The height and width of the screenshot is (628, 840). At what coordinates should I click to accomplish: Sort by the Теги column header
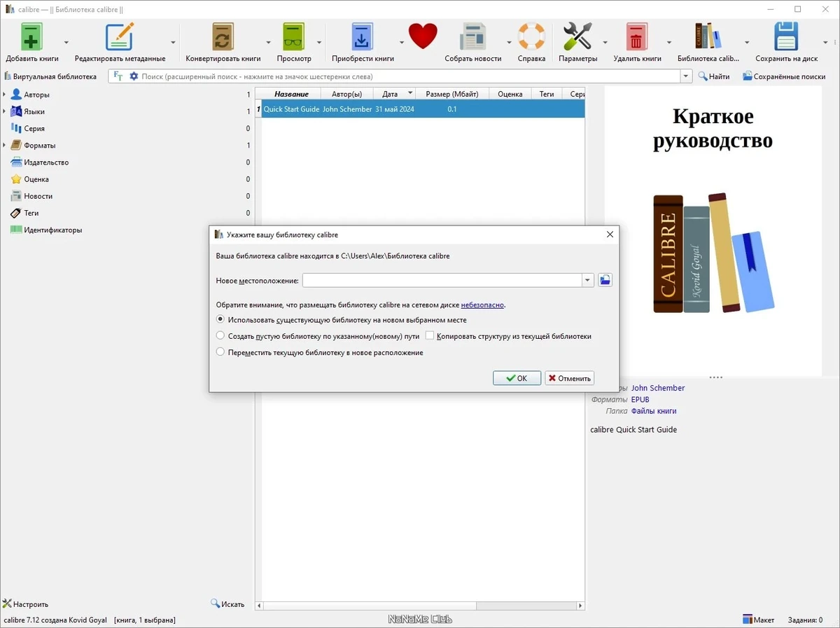547,94
